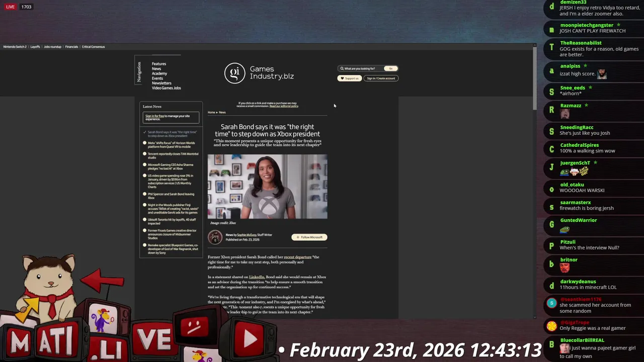Viewport: 644px width, 362px height.
Task: Click the Home breadcrumb
Action: tap(211, 112)
